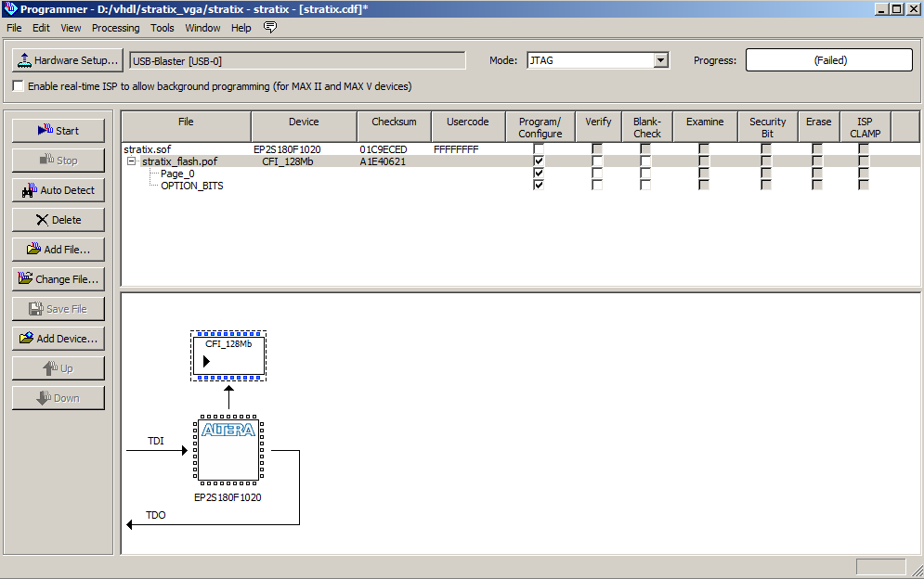Viewport: 924px width, 579px height.
Task: Click the Security Bit column header
Action: pyautogui.click(x=768, y=126)
